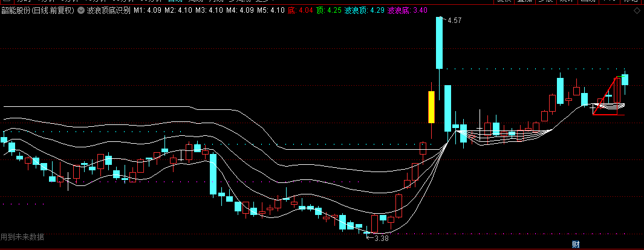Select the yellow highlighted candlestick
644x250 pixels.
point(431,107)
